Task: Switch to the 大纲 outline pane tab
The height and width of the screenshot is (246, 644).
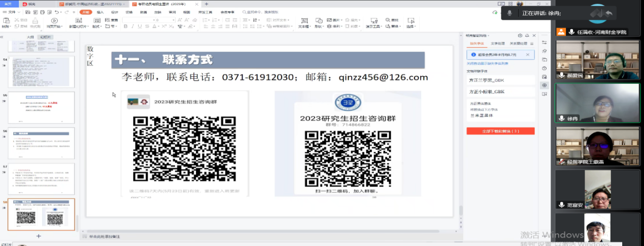Action: (30, 37)
